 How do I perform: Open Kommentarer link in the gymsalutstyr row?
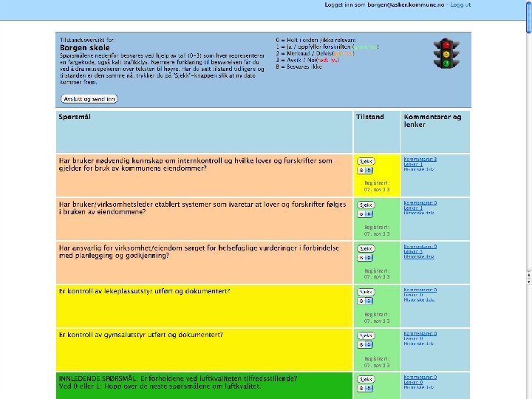point(420,333)
